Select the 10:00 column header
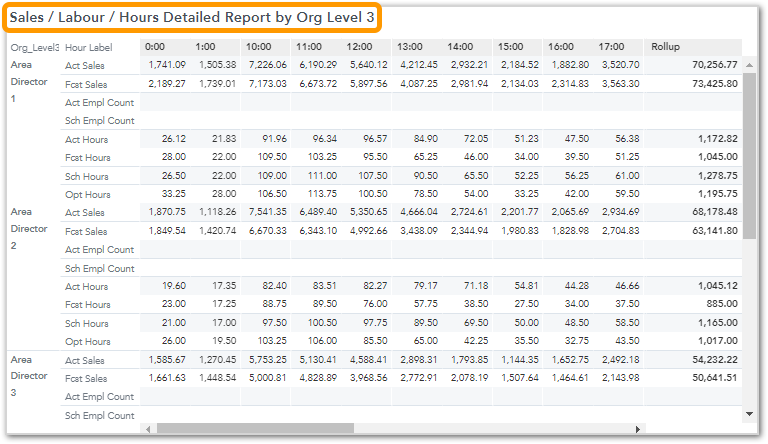The width and height of the screenshot is (768, 444). pos(258,47)
